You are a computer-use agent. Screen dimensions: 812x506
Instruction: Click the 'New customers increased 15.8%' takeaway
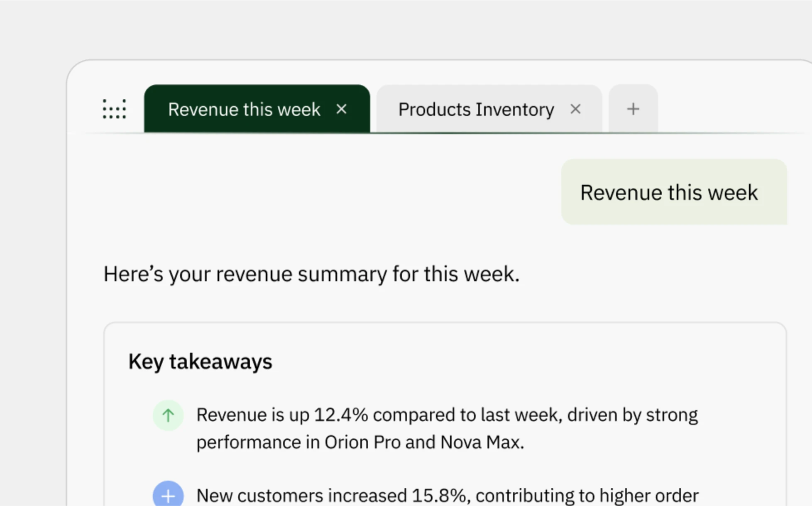click(448, 496)
